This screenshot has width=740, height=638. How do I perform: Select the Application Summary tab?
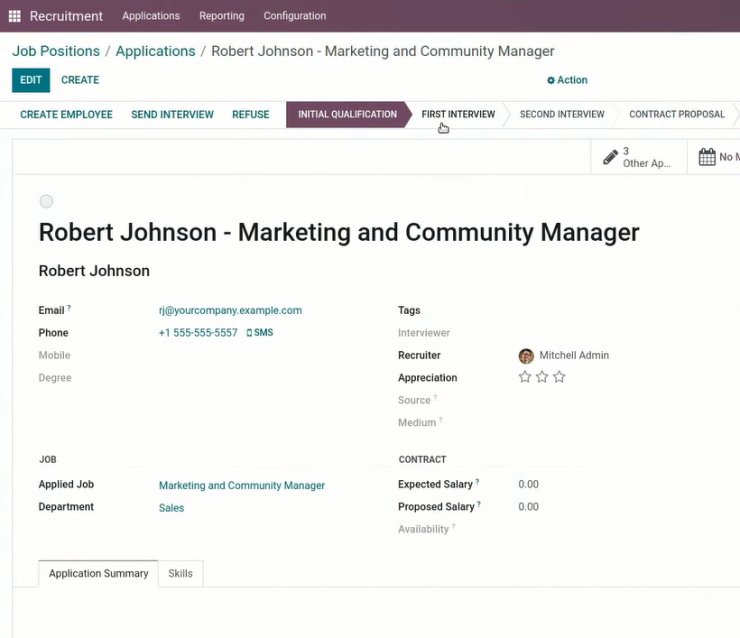point(99,573)
